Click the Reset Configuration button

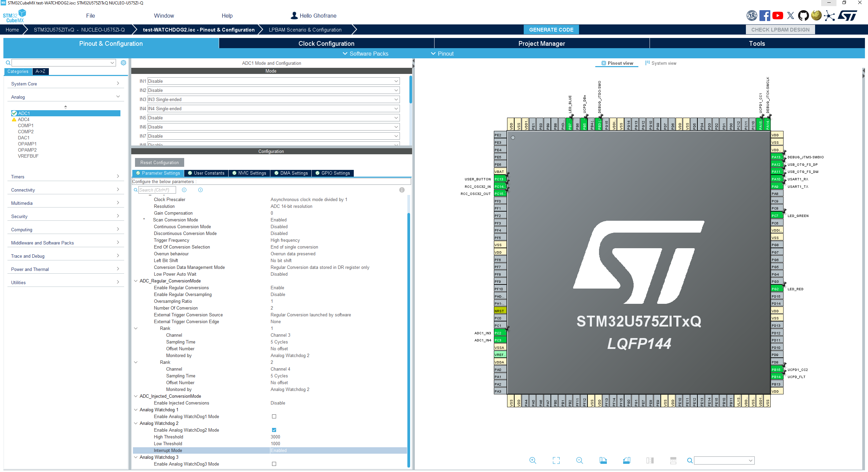(159, 162)
